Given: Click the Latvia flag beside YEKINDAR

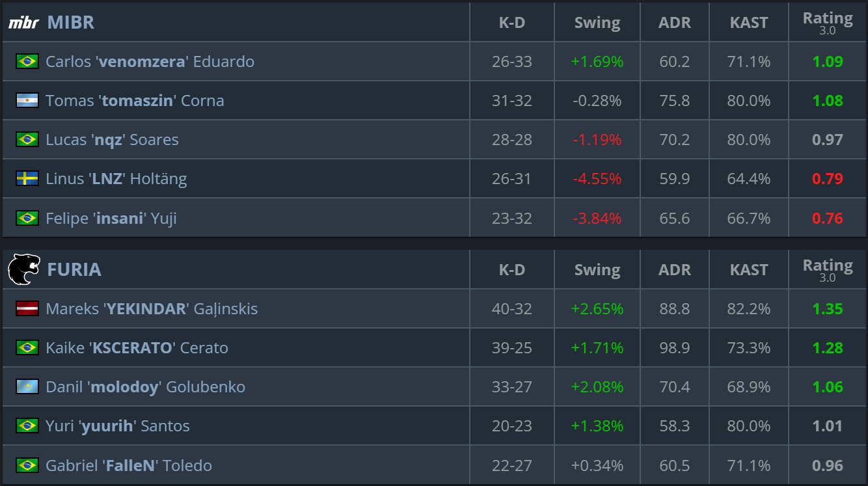Looking at the screenshot, I should click(27, 308).
